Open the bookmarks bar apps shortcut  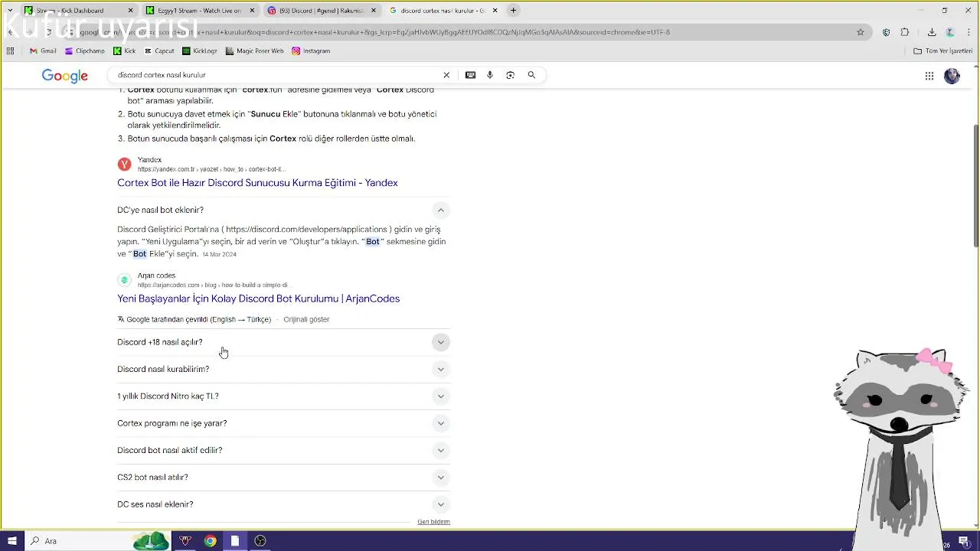pos(10,51)
